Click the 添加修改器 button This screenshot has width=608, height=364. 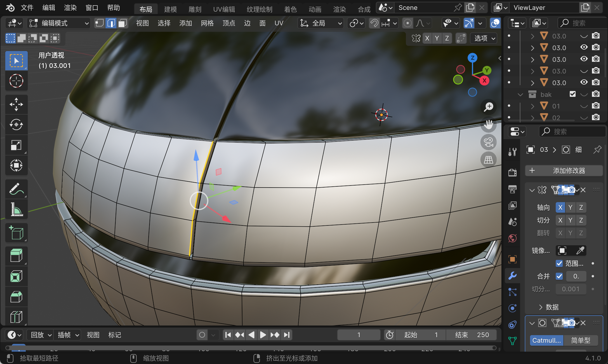(564, 171)
